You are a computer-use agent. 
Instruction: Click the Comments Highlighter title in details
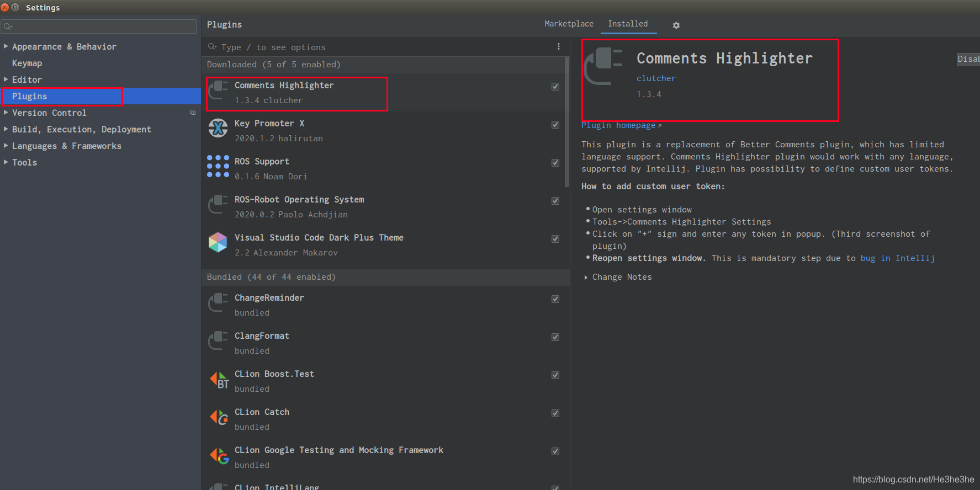(x=724, y=58)
